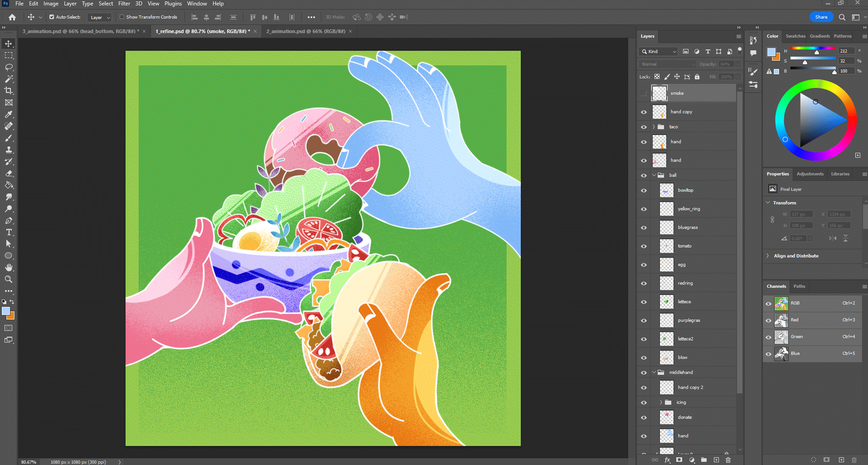Expand the taco layer group
868x465 pixels.
[x=654, y=127]
